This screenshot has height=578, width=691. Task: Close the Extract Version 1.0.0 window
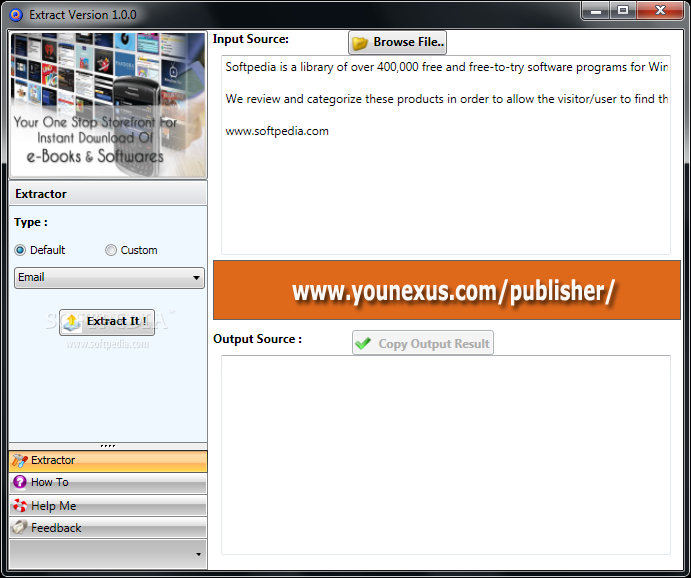tap(660, 11)
